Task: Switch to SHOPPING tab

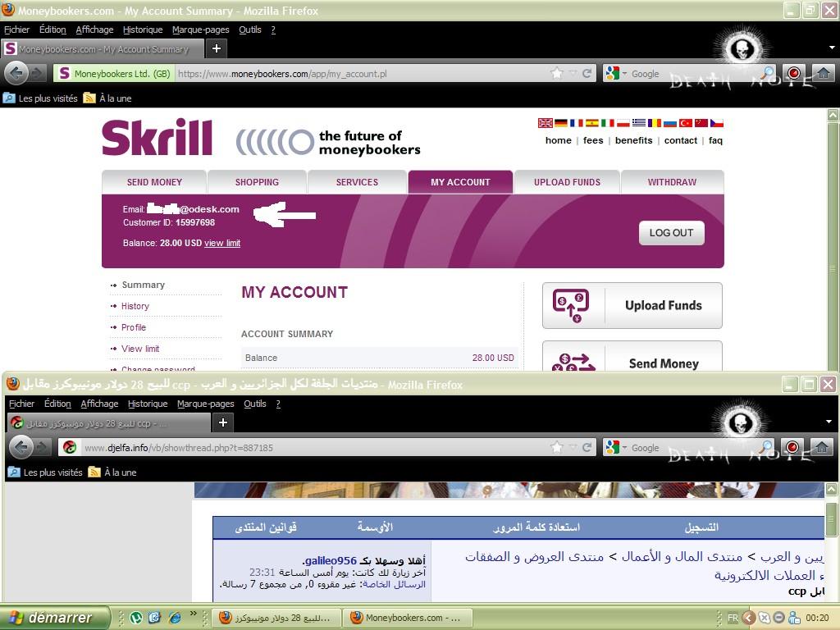Action: (x=257, y=182)
